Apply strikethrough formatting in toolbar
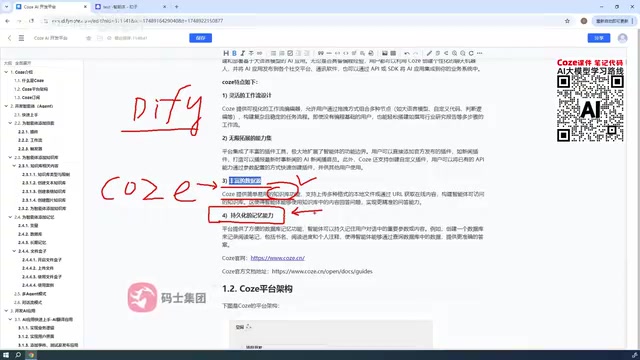This screenshot has height=360, width=640. point(251,53)
